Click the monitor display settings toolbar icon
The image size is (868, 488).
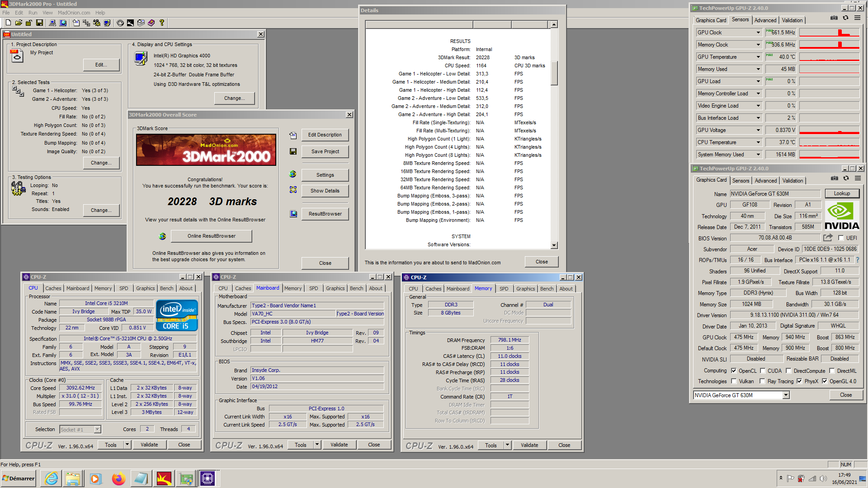pos(107,23)
